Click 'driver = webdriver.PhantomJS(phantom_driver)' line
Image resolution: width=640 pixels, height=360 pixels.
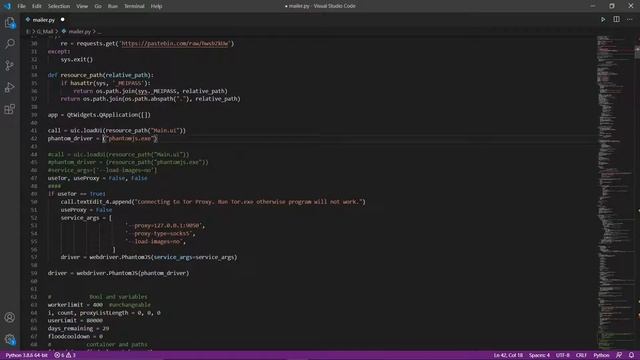pyautogui.click(x=118, y=273)
